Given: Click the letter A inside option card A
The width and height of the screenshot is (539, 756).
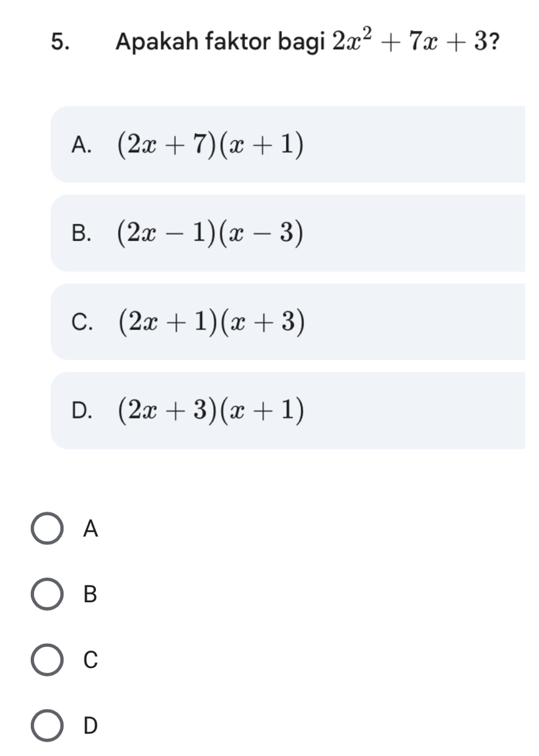Looking at the screenshot, I should pyautogui.click(x=81, y=145).
